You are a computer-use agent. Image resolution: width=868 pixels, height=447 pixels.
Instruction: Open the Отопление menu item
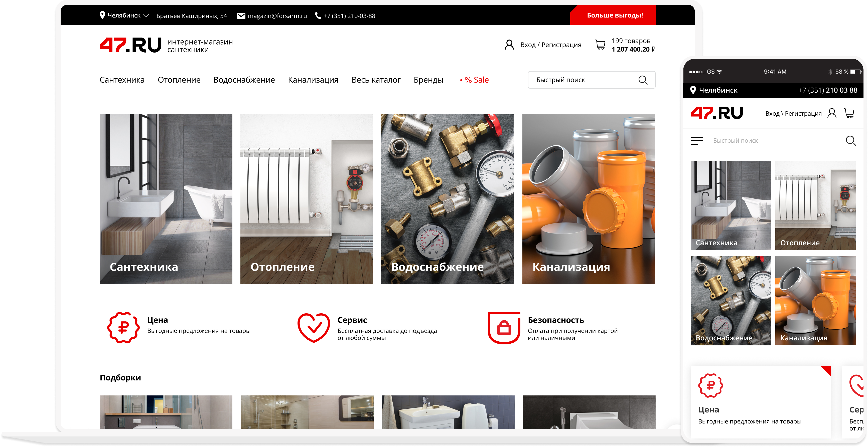coord(179,80)
